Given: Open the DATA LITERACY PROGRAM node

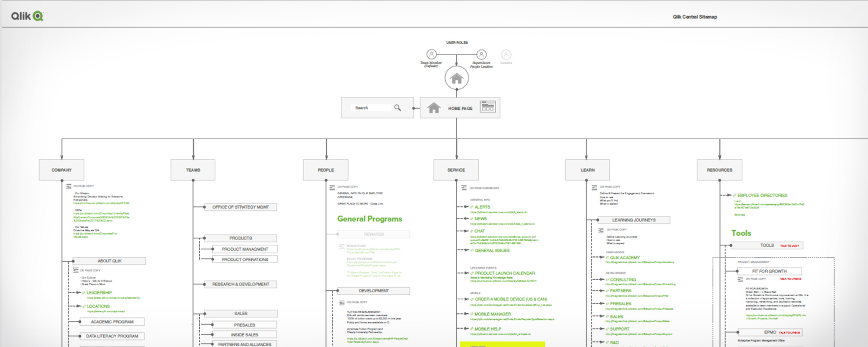Looking at the screenshot, I should (x=112, y=336).
